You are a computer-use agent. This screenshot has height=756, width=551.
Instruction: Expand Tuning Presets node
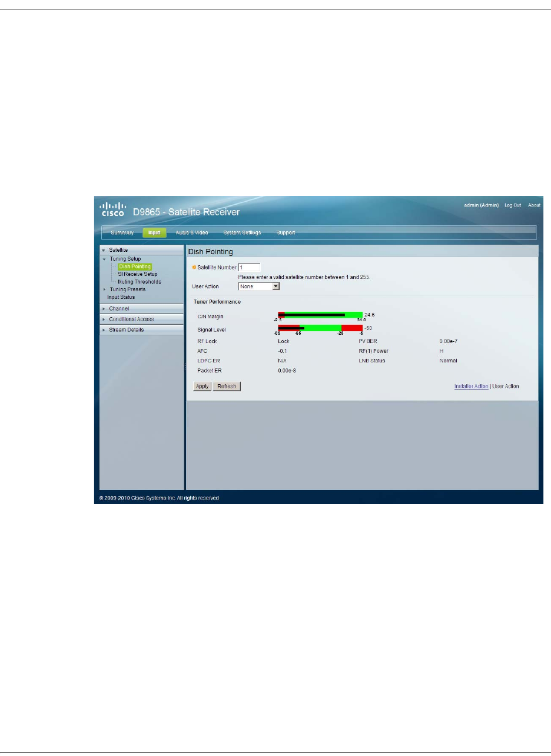[x=105, y=289]
